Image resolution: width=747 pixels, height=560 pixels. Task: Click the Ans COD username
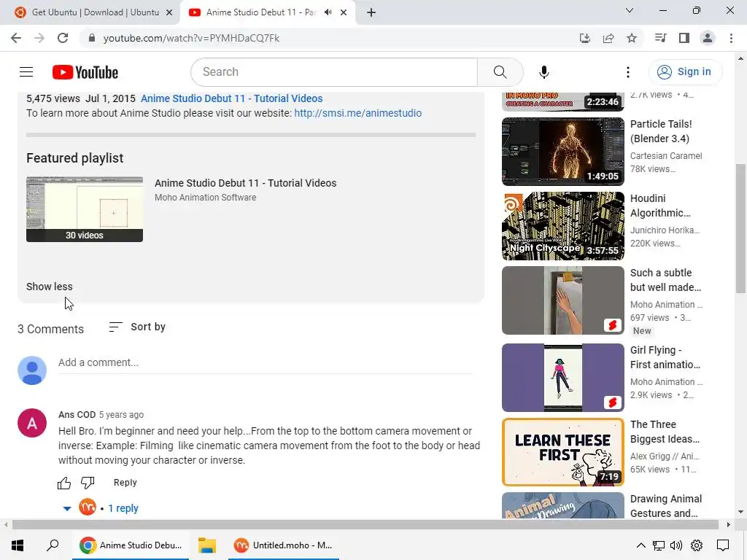[x=77, y=415]
